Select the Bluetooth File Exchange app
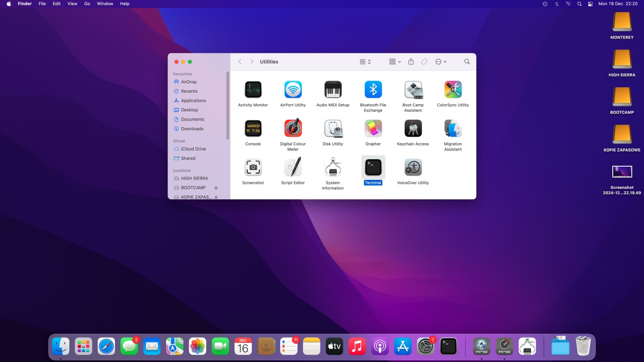The height and width of the screenshot is (362, 644). click(x=373, y=89)
